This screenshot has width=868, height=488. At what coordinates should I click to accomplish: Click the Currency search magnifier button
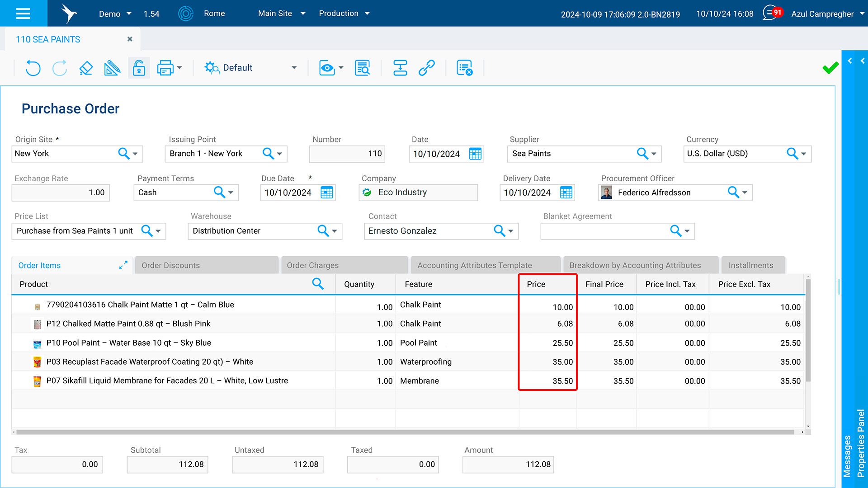tap(792, 154)
